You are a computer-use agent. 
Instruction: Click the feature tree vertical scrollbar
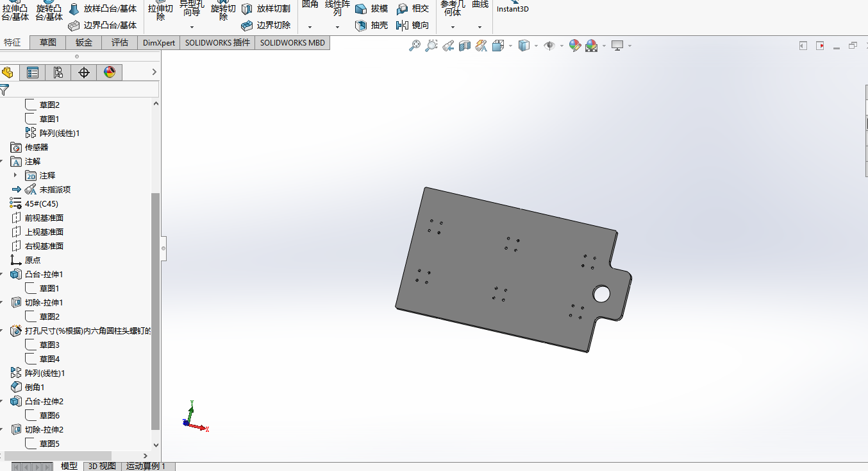(x=155, y=311)
